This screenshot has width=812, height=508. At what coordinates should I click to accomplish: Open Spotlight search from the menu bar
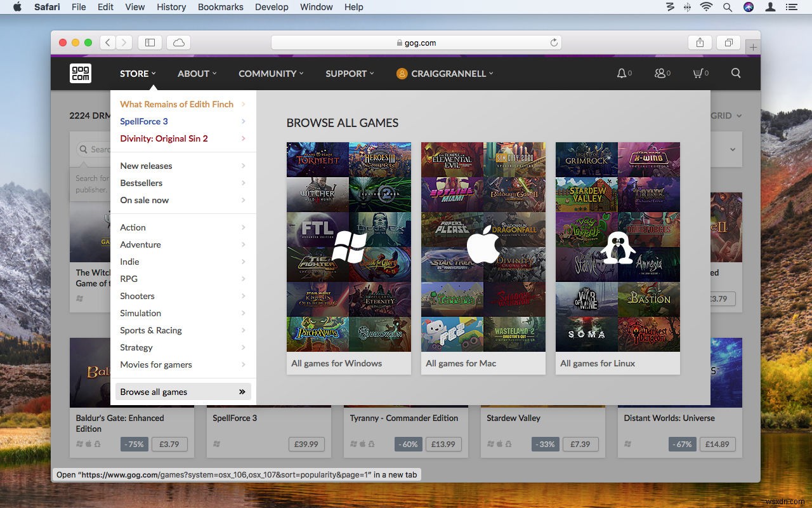727,7
